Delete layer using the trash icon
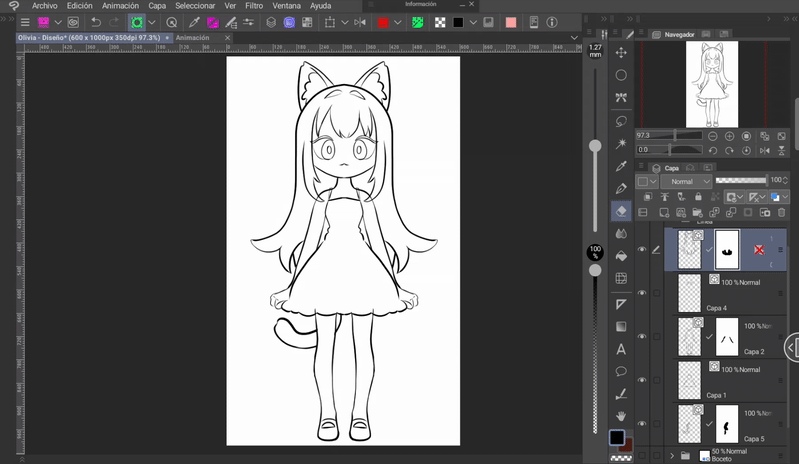 point(781,212)
